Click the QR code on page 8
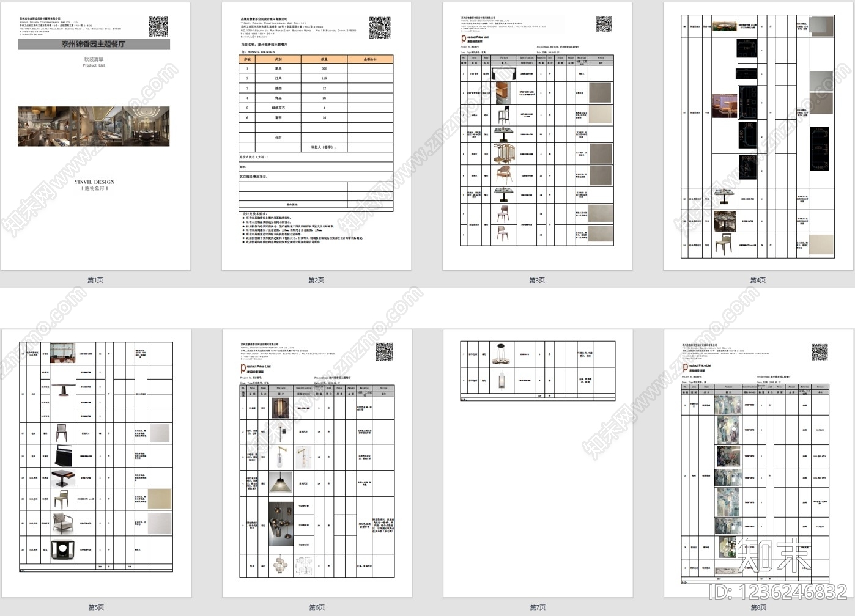The width and height of the screenshot is (855, 616). pos(820,352)
